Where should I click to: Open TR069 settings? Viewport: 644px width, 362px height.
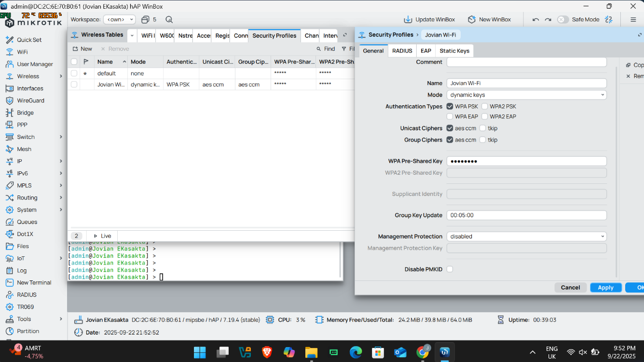click(25, 307)
